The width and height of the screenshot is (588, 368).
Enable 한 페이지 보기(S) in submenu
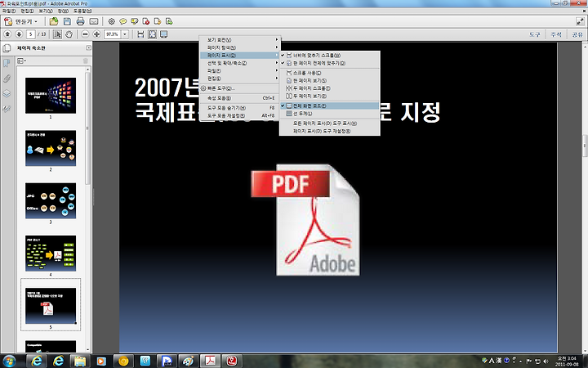click(330, 80)
